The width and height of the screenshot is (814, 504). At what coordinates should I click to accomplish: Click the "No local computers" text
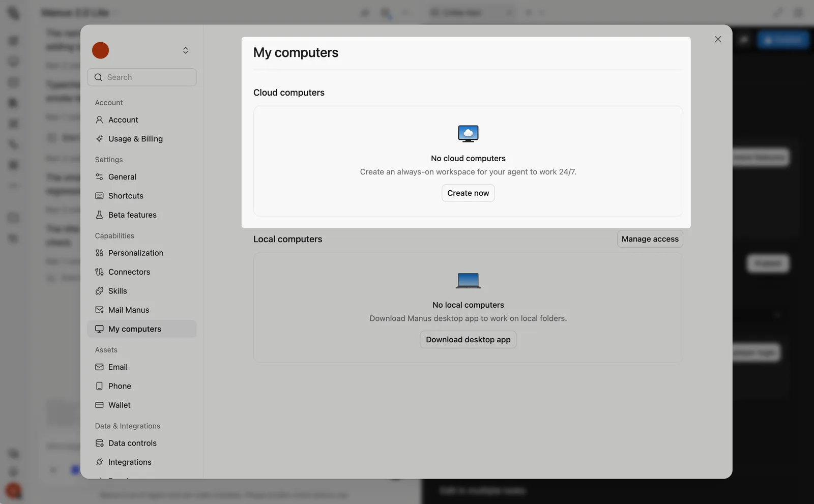pyautogui.click(x=468, y=305)
